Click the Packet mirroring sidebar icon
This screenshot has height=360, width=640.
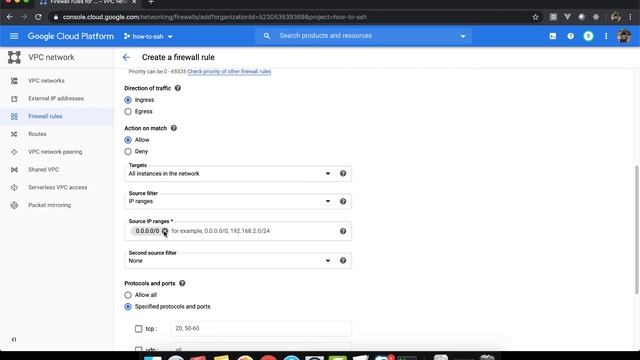pos(14,205)
